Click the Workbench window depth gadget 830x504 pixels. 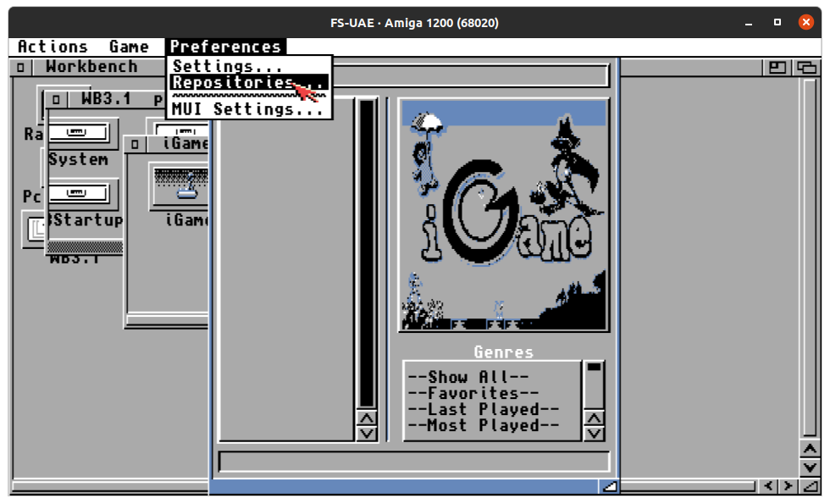click(x=806, y=67)
